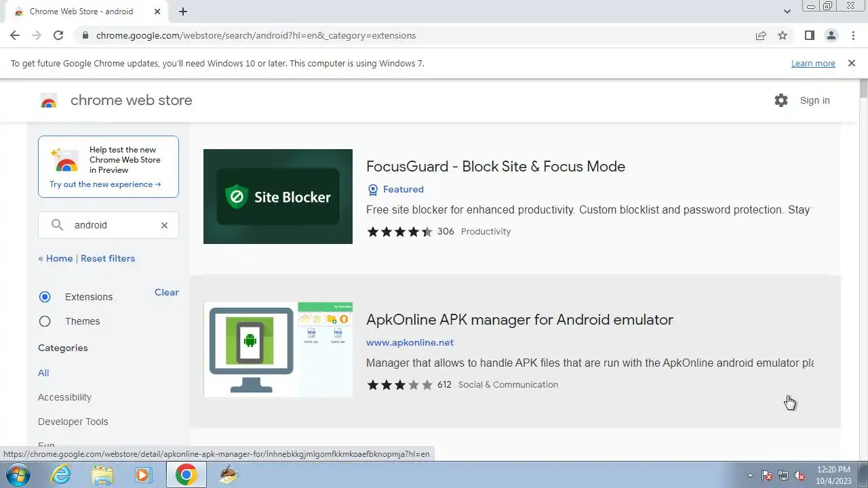Click the Clear filter link
This screenshot has height=488, width=868.
pyautogui.click(x=167, y=292)
